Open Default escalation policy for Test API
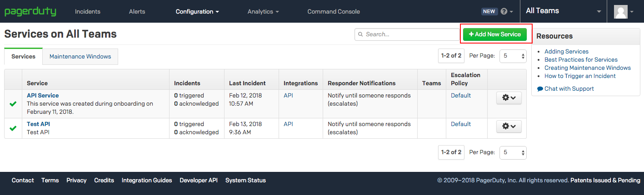 coord(461,124)
